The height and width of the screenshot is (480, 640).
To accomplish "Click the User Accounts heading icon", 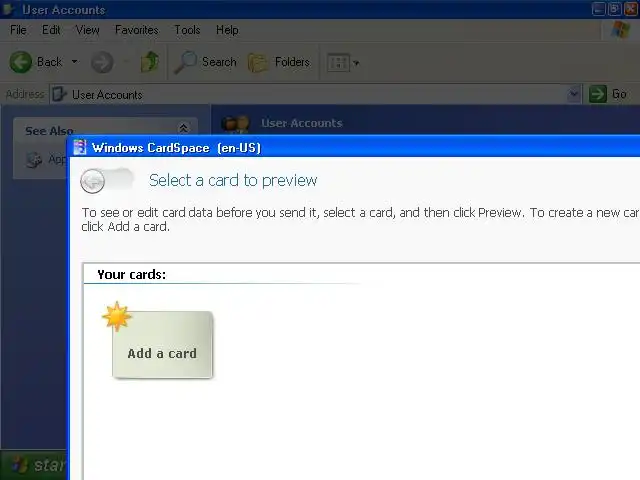I will tap(235, 124).
